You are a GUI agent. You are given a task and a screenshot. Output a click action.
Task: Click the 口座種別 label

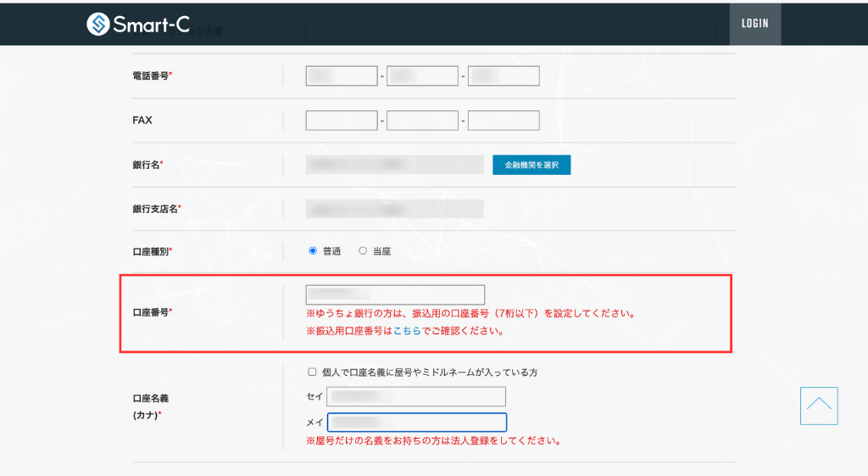click(153, 252)
